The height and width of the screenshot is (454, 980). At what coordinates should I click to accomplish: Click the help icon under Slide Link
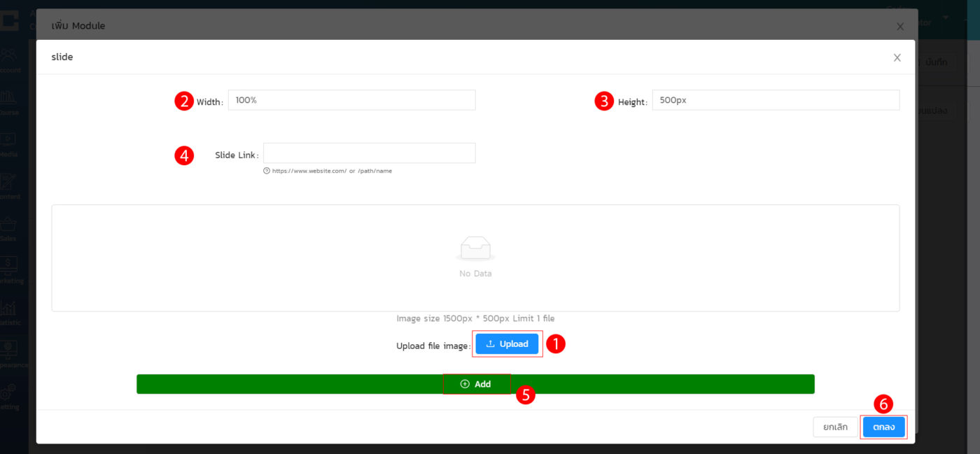[x=267, y=171]
